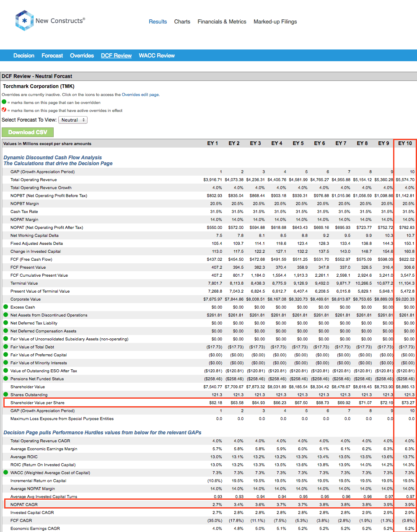Click the Incremental Return on Capital label
Screen dimensions: 417x532
coord(38,480)
